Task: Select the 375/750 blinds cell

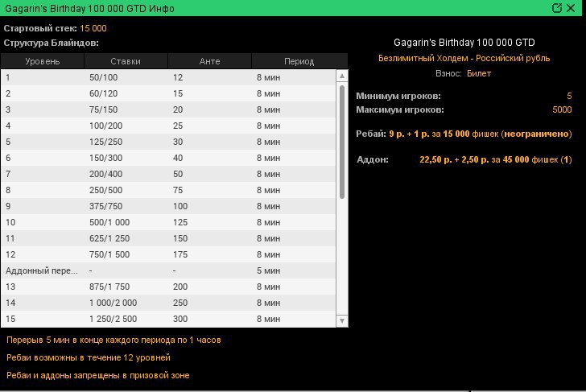Action: pos(105,206)
